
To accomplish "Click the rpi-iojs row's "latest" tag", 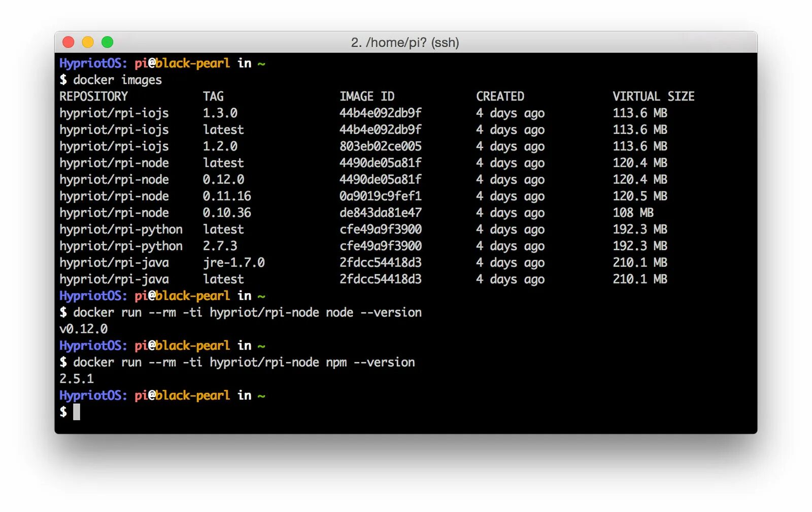I will (223, 130).
